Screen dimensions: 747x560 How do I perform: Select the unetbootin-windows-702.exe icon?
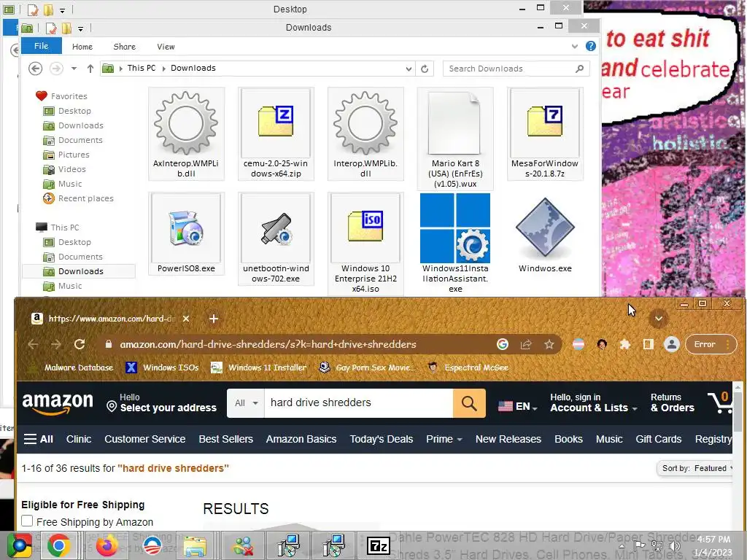pyautogui.click(x=276, y=228)
